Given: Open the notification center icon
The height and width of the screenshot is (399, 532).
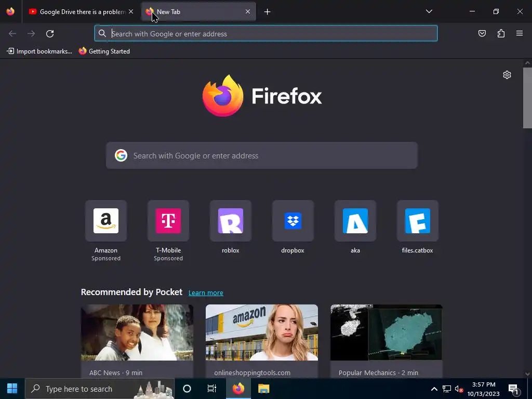Looking at the screenshot, I should click(x=514, y=389).
